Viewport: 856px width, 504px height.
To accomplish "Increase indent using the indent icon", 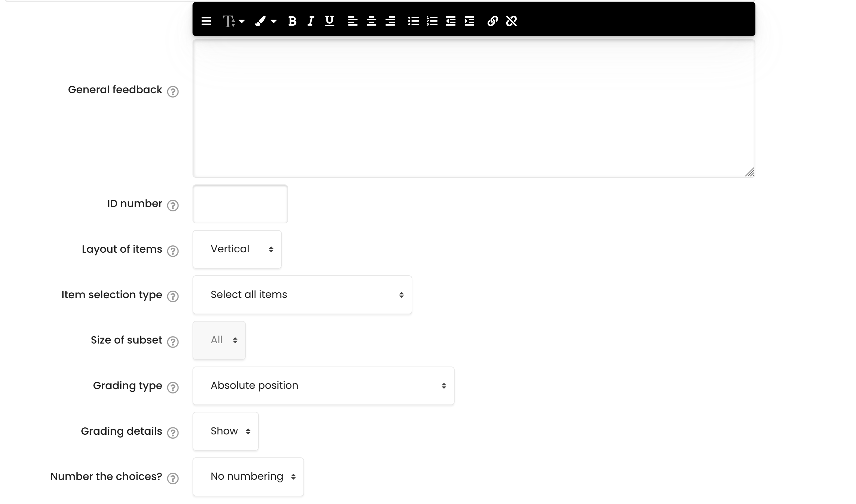I will [x=468, y=21].
